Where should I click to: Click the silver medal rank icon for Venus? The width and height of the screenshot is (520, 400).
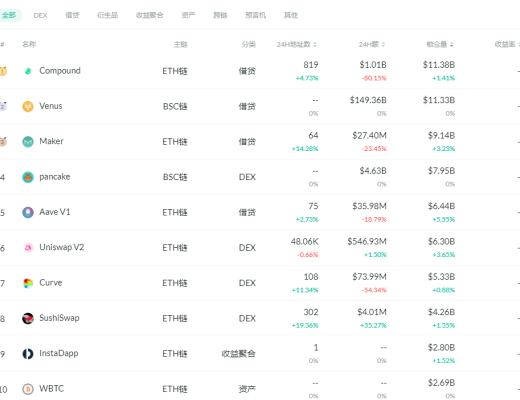click(3, 106)
